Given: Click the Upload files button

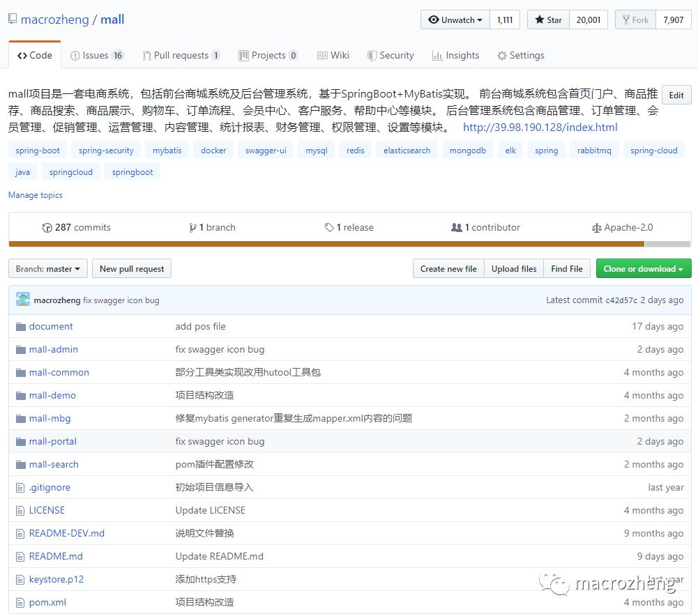Looking at the screenshot, I should point(514,269).
